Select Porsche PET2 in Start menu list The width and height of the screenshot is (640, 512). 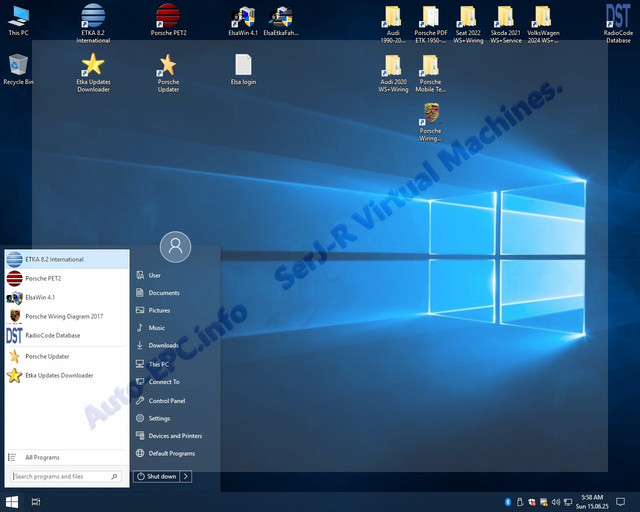pyautogui.click(x=67, y=278)
